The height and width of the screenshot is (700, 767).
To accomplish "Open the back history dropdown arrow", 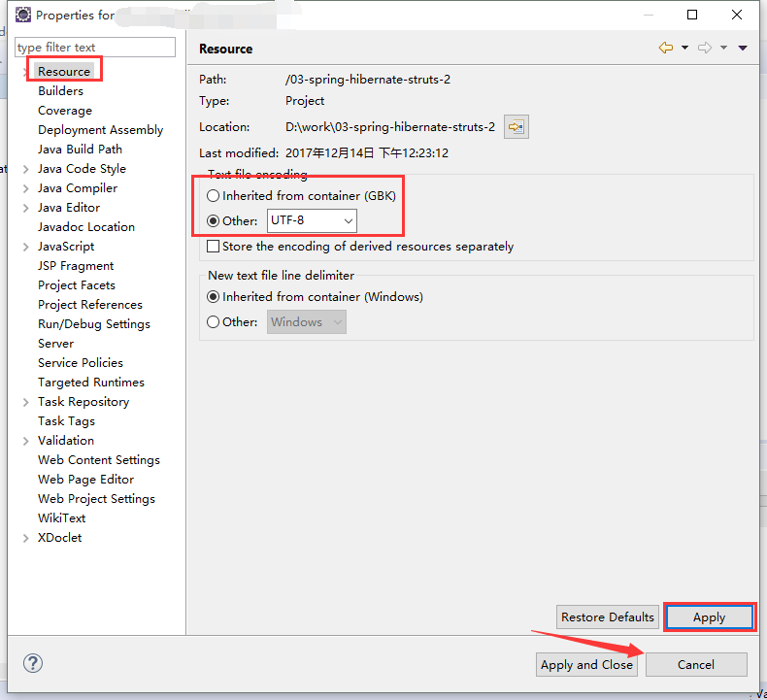I will (x=684, y=48).
